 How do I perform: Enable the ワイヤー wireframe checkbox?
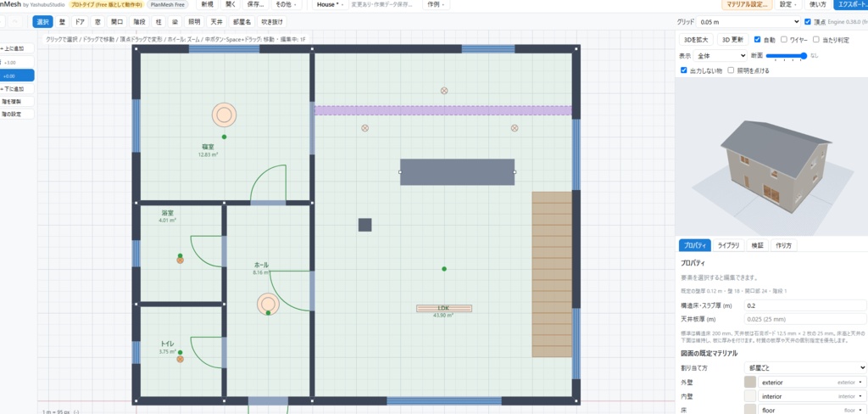point(784,40)
